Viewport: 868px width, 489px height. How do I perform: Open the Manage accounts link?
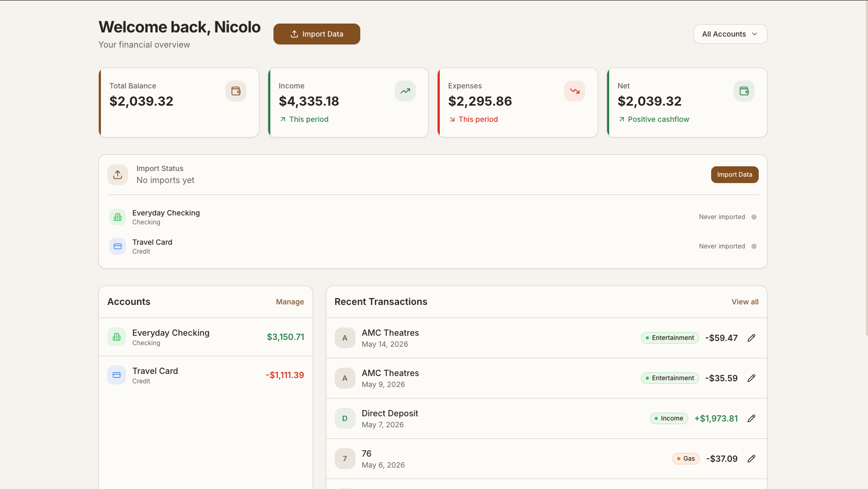point(290,302)
